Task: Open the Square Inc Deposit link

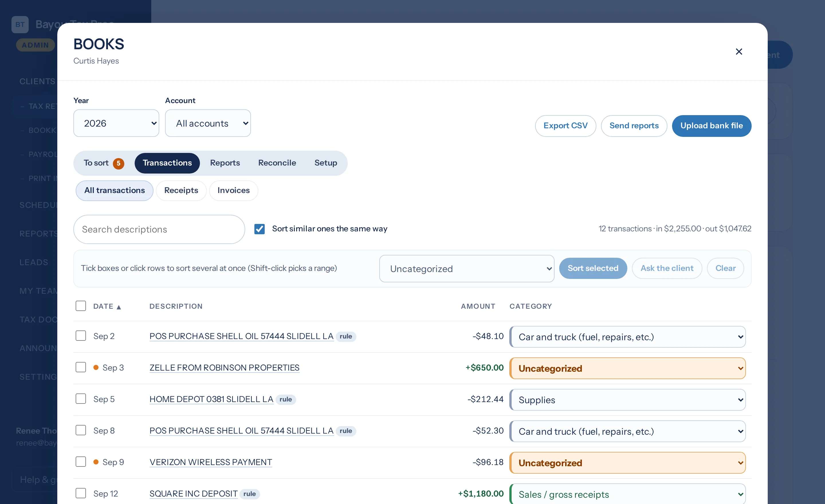Action: (x=194, y=493)
